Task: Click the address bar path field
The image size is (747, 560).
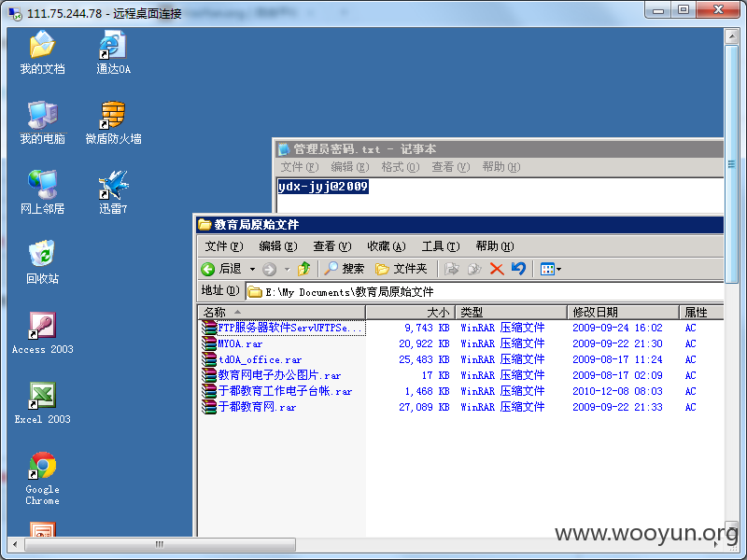Action: [485, 292]
